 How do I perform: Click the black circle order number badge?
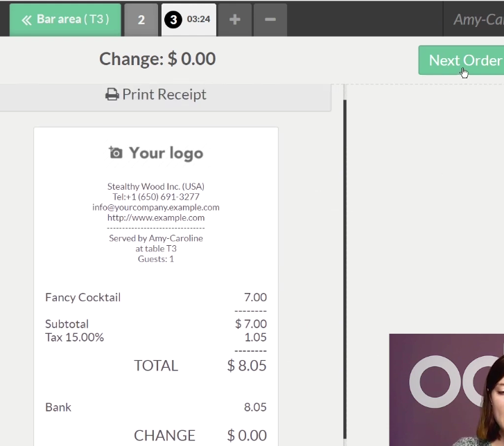[173, 19]
